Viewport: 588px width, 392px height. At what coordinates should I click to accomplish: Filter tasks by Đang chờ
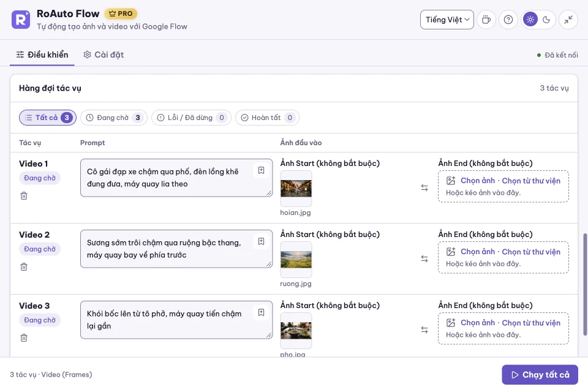[114, 118]
